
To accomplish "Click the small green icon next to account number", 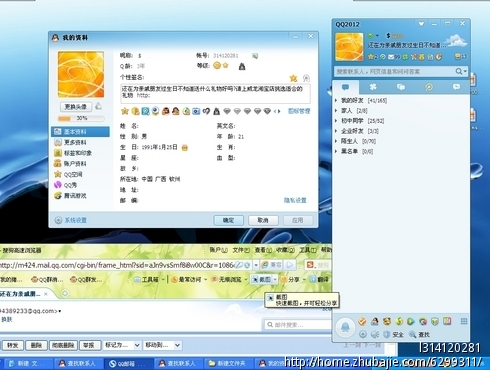I will tap(255, 56).
